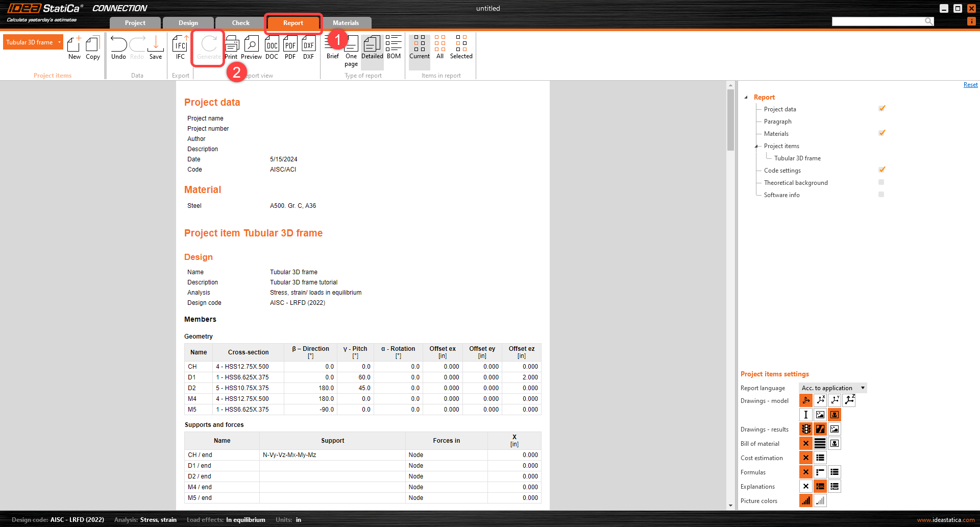
Task: Export report as DXF file
Action: tap(308, 47)
